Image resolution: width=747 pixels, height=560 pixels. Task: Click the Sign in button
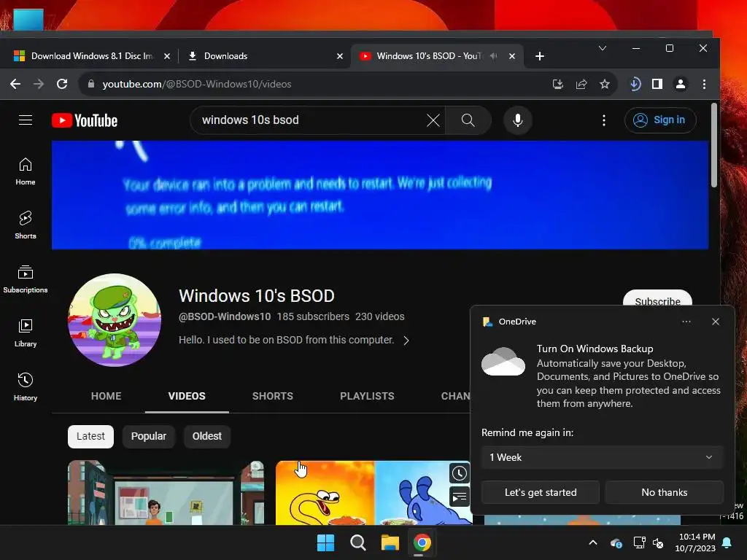pyautogui.click(x=660, y=120)
